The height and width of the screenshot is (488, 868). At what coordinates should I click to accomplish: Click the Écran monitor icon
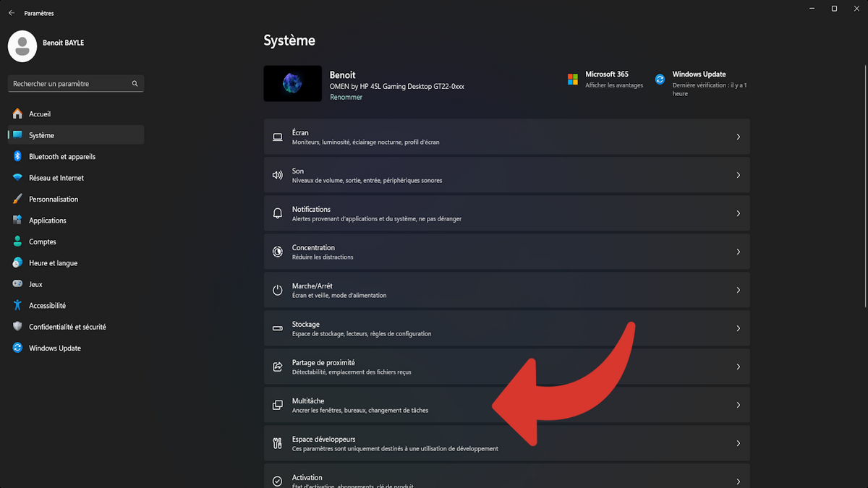pyautogui.click(x=277, y=137)
